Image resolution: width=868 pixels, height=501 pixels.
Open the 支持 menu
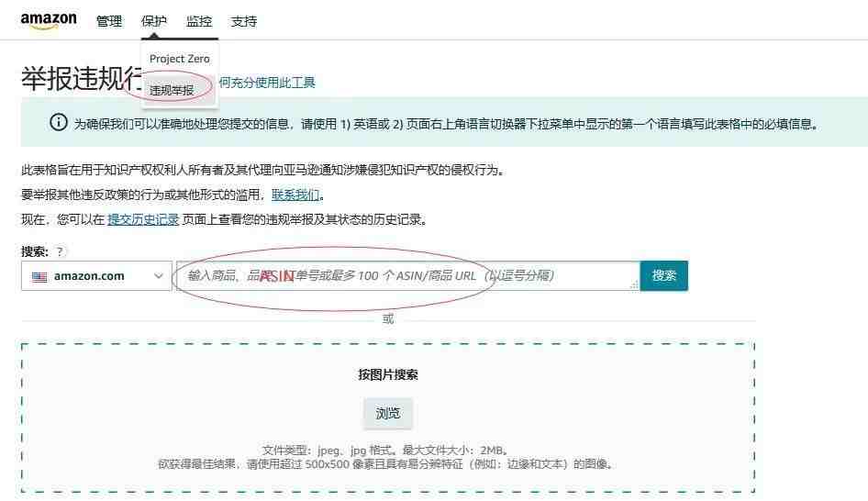point(243,21)
